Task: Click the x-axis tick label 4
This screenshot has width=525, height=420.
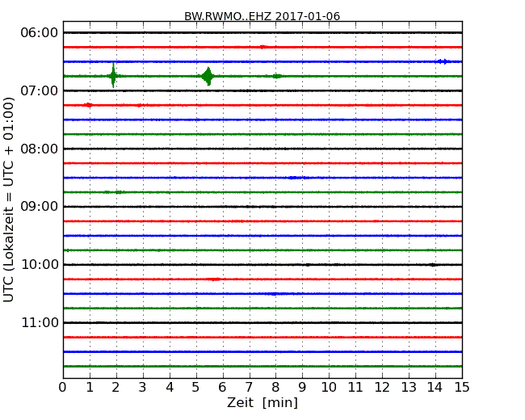Action: (170, 387)
